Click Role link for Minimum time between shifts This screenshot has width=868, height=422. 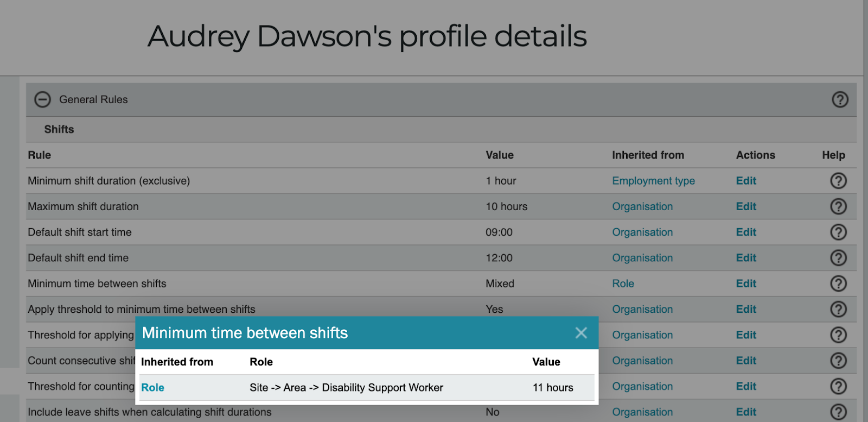click(x=623, y=284)
